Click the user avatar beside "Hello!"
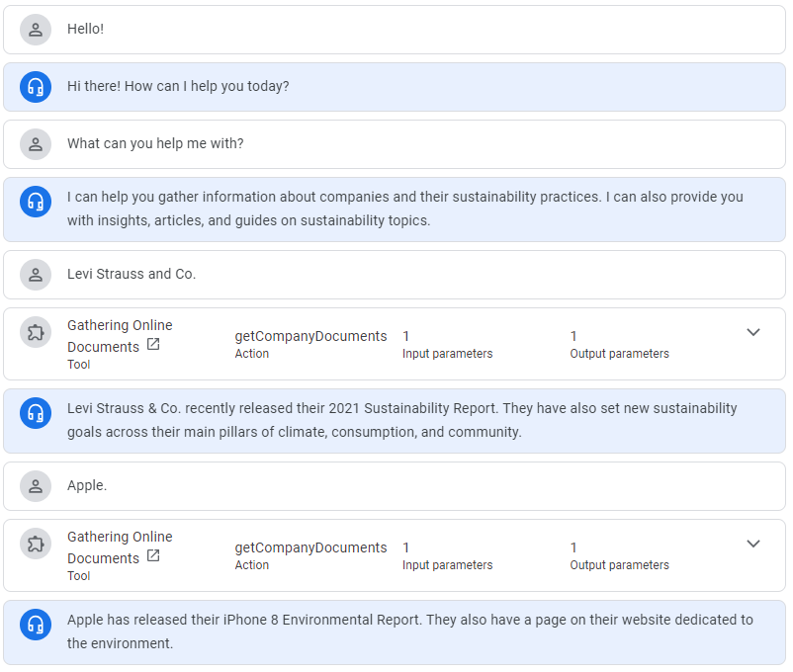 click(x=36, y=30)
